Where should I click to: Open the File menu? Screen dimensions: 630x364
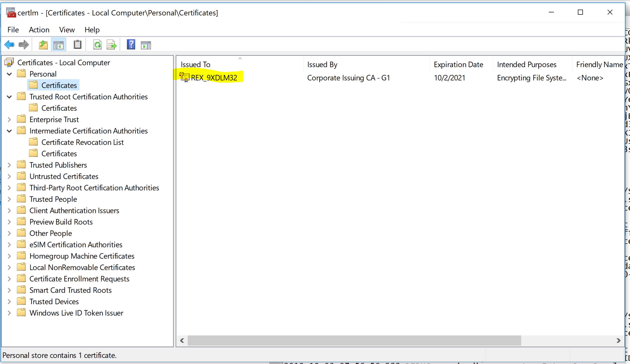click(x=13, y=30)
